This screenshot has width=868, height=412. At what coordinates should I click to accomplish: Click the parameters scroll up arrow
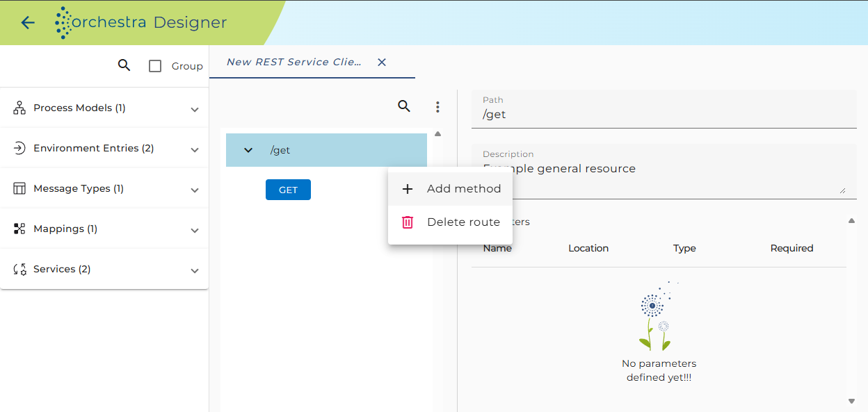(851, 221)
